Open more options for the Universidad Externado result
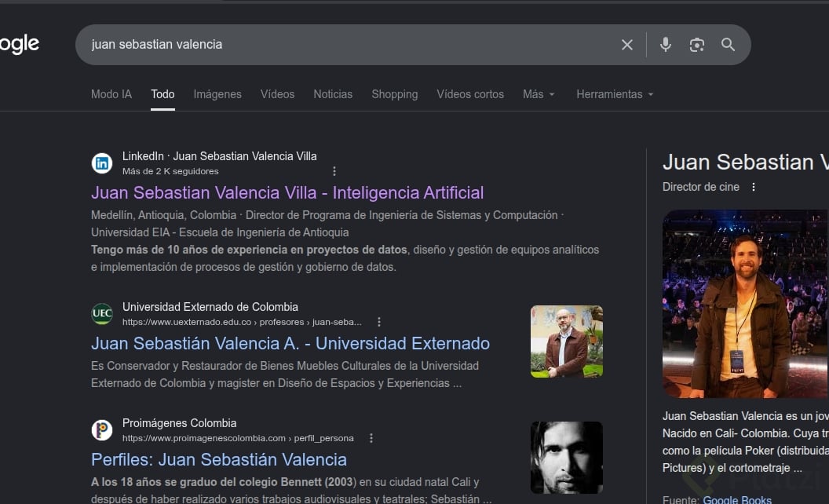This screenshot has width=829, height=504. [379, 322]
